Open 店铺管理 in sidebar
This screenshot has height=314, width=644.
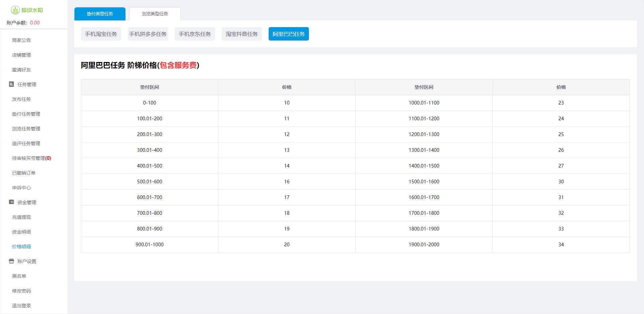tap(21, 55)
